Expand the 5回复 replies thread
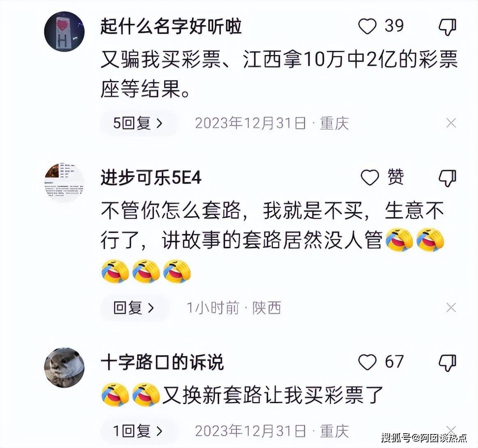This screenshot has width=478, height=448. tap(139, 123)
